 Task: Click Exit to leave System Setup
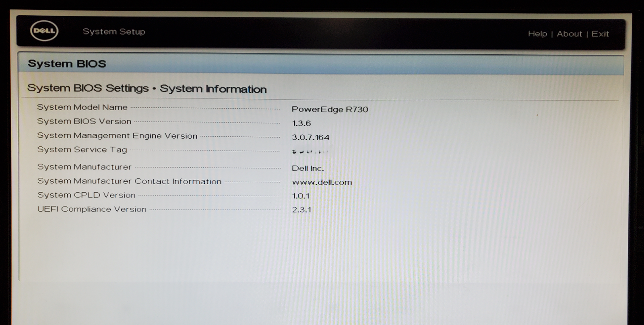[600, 34]
